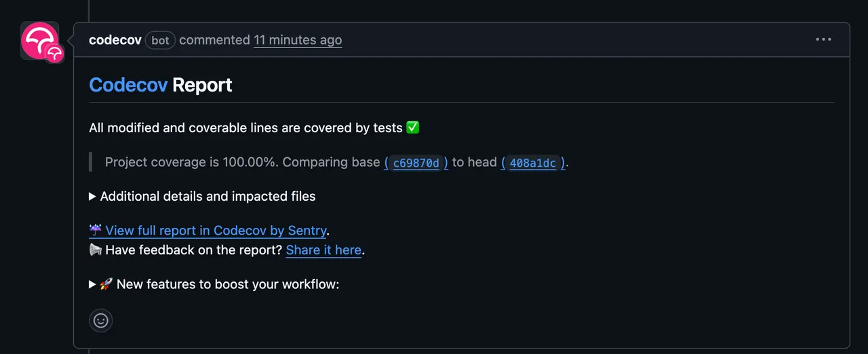Click the large Codecov umbrella avatar
The height and width of the screenshot is (354, 868).
coord(39,41)
